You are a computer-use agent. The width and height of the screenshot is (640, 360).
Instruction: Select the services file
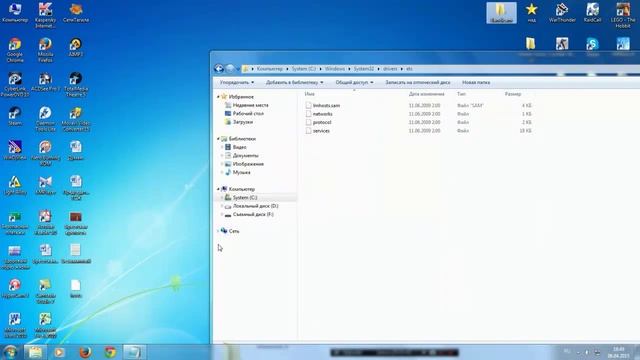point(321,131)
